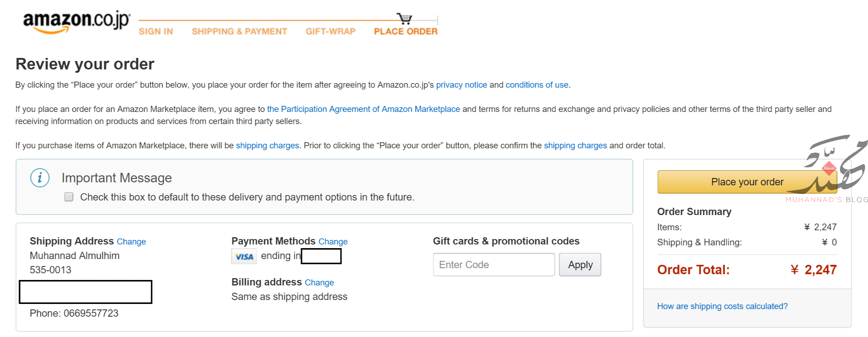This screenshot has height=337, width=868.
Task: Select the Shipping & Payment step
Action: (239, 31)
